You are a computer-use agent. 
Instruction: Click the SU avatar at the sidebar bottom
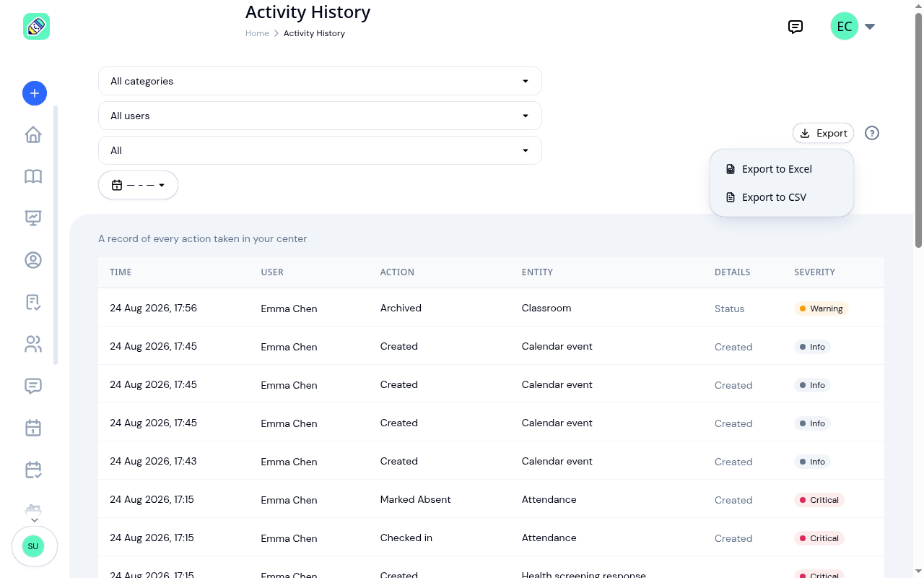tap(33, 546)
